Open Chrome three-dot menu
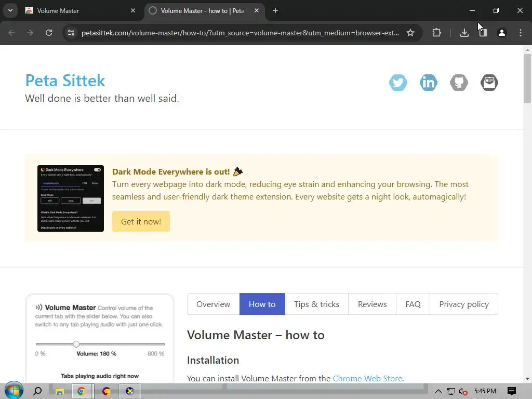Image resolution: width=532 pixels, height=399 pixels. click(521, 33)
